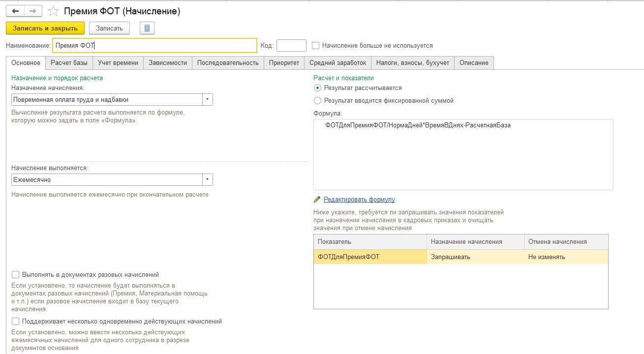Toggle 'Поддерживает несколько одновременно действующих начислений'
644x354 pixels.
15,322
